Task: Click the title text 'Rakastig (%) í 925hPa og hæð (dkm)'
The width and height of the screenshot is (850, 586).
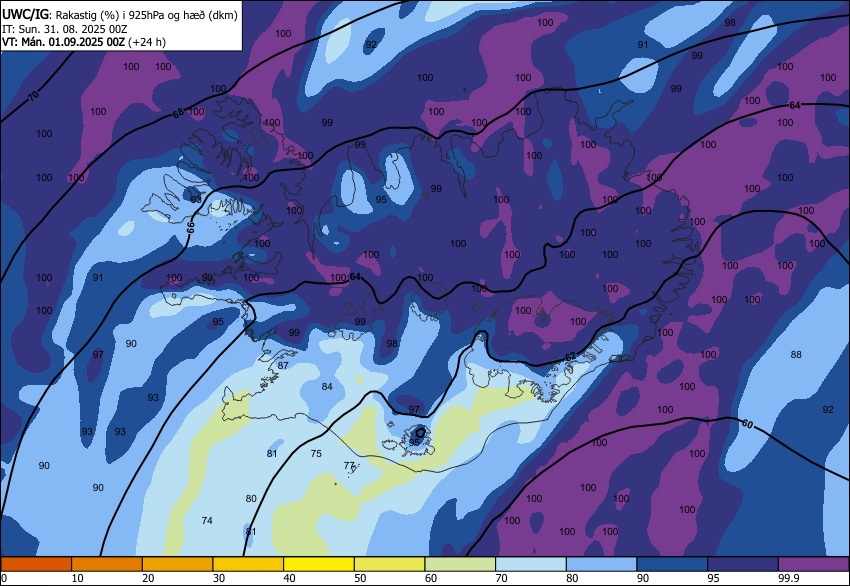Action: [146, 15]
